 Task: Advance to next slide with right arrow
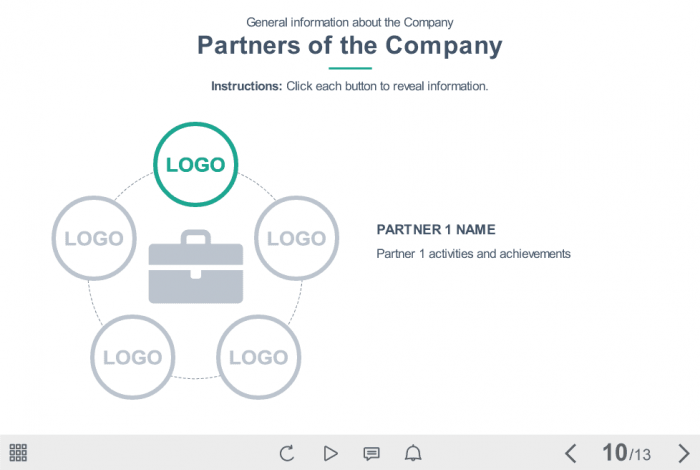683,453
